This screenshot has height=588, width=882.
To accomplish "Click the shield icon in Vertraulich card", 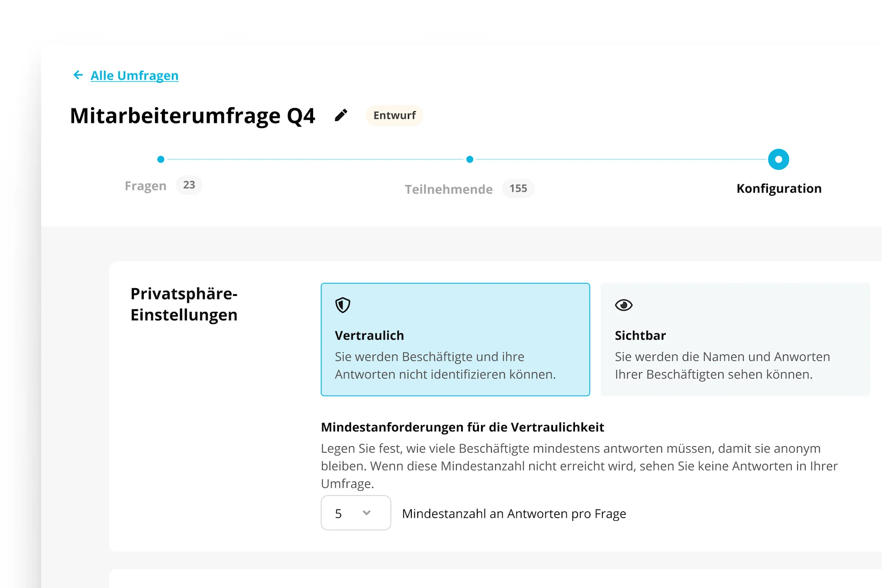I will click(343, 305).
